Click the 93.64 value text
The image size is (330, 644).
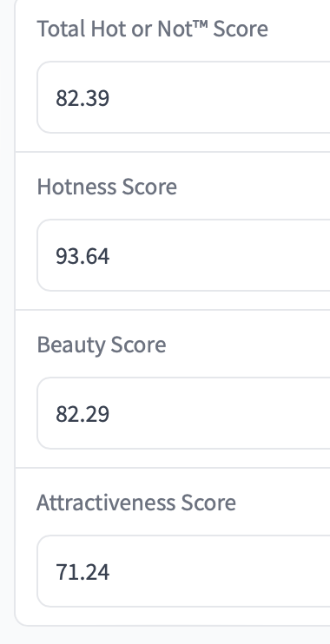tap(82, 256)
